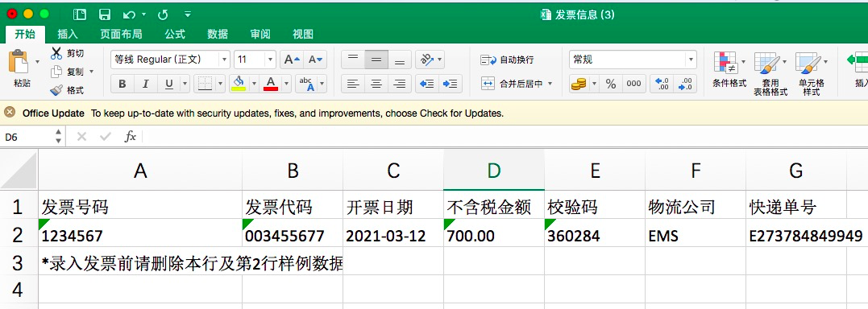The width and height of the screenshot is (868, 309).
Task: Switch to the 页面布局 tab
Action: [x=121, y=35]
